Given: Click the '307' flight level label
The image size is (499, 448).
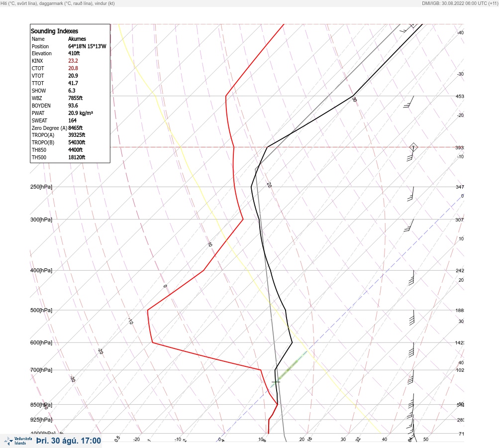Looking at the screenshot, I should click(x=460, y=220).
